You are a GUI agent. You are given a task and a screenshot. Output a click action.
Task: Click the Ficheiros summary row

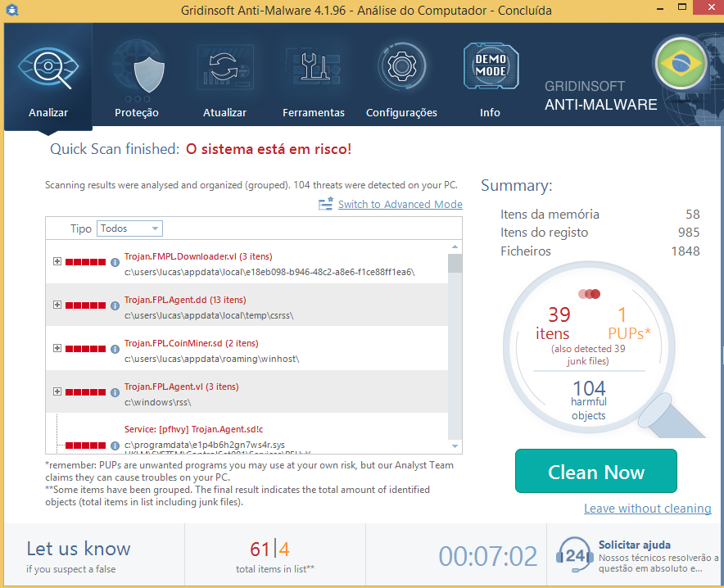pyautogui.click(x=600, y=251)
